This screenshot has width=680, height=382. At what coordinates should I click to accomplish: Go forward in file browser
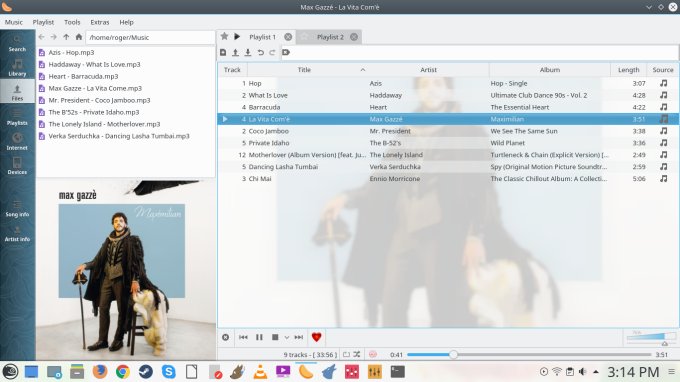click(x=53, y=37)
